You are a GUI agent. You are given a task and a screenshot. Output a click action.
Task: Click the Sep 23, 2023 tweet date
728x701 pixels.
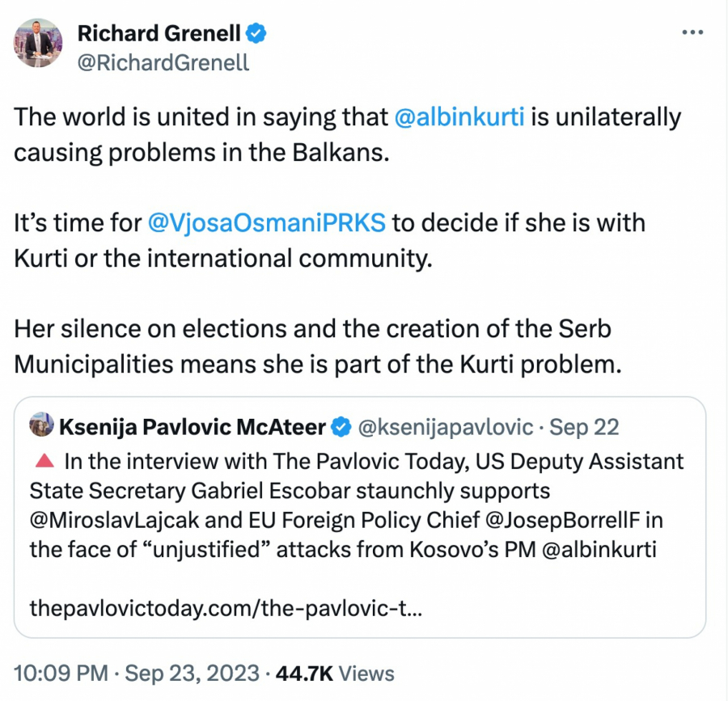coord(193,673)
